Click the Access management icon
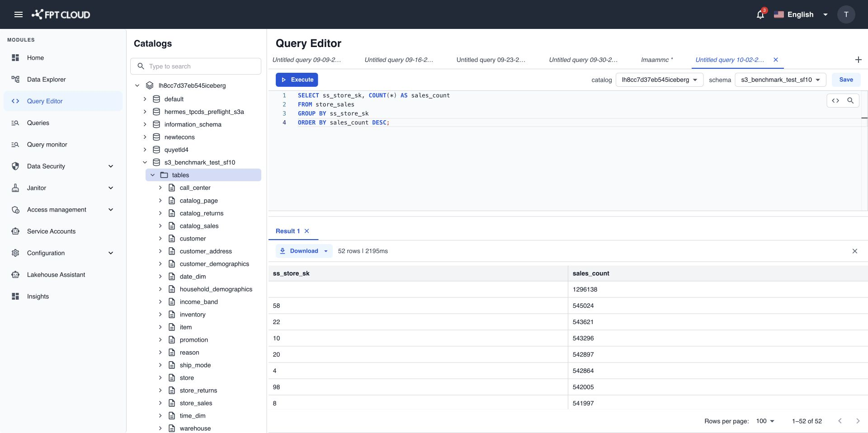The width and height of the screenshot is (868, 433). point(15,210)
